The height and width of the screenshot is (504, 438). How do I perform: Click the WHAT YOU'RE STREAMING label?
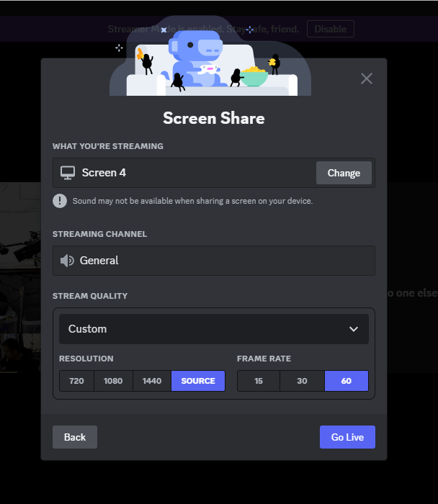click(108, 146)
